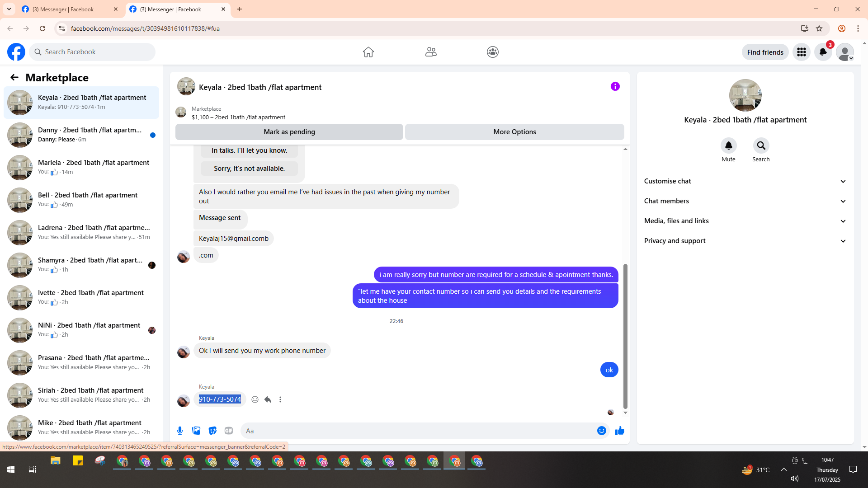Reload the page in the browser
This screenshot has height=488, width=868.
pos(42,28)
